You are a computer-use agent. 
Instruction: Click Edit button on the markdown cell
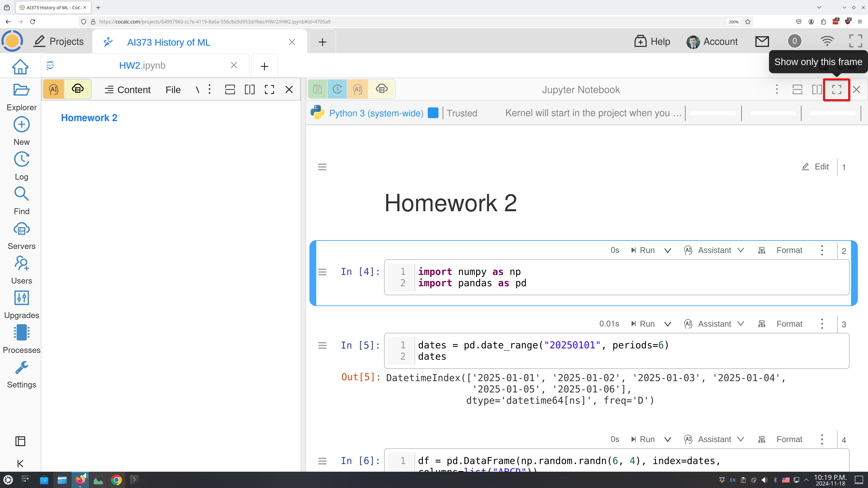tap(815, 167)
